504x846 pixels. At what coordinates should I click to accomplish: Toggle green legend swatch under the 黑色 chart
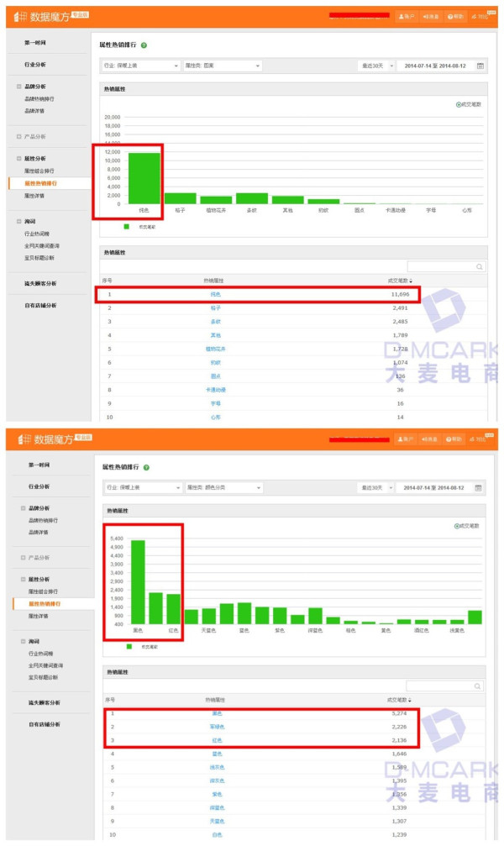tap(129, 646)
